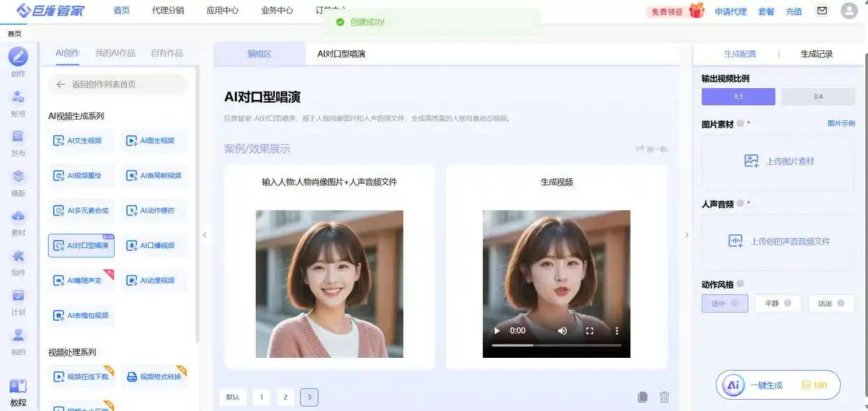The image size is (868, 411).
Task: Select the 1:1 output ratio
Action: click(x=738, y=96)
